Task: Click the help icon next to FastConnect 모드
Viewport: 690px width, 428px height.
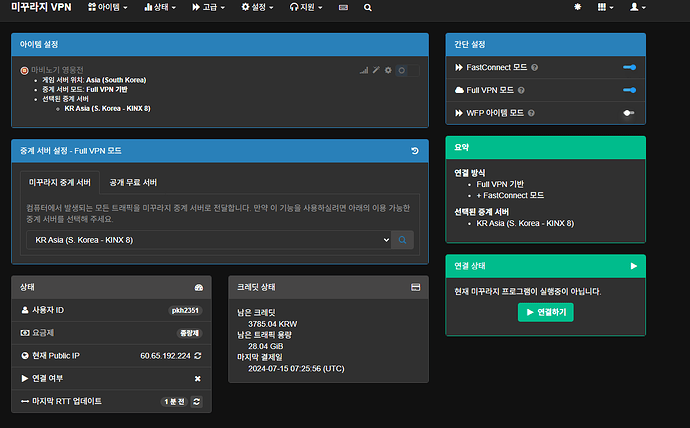Action: [x=534, y=67]
